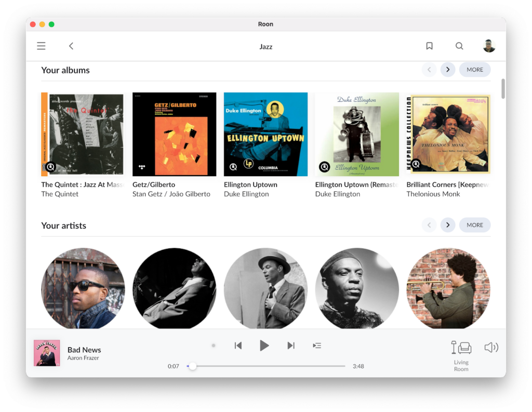The width and height of the screenshot is (532, 412).
Task: Click the 3:48 track duration
Action: [358, 366]
